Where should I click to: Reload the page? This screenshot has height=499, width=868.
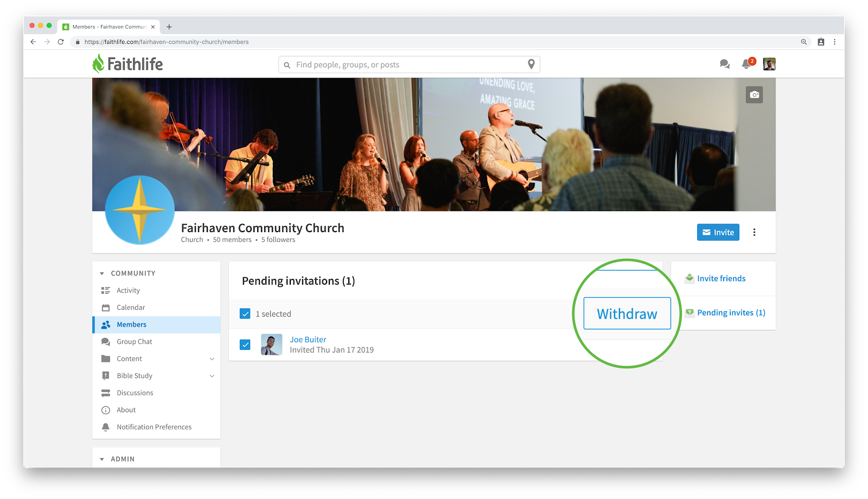coord(61,42)
